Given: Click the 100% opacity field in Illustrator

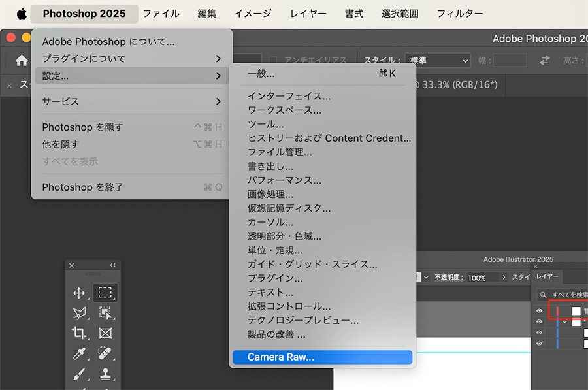Looking at the screenshot, I should 483,278.
